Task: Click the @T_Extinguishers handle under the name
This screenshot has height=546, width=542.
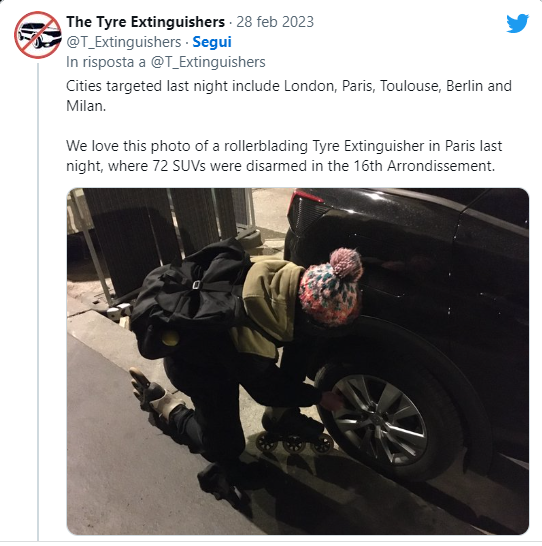Action: [124, 42]
